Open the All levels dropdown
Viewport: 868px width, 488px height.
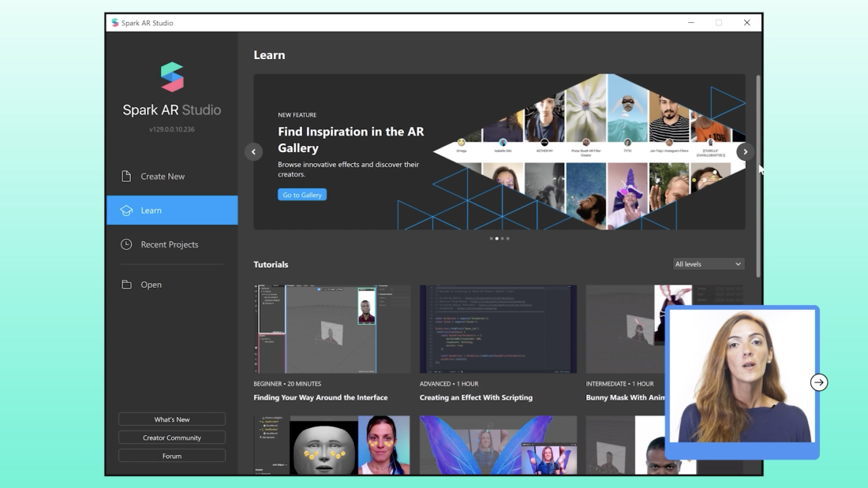tap(708, 264)
